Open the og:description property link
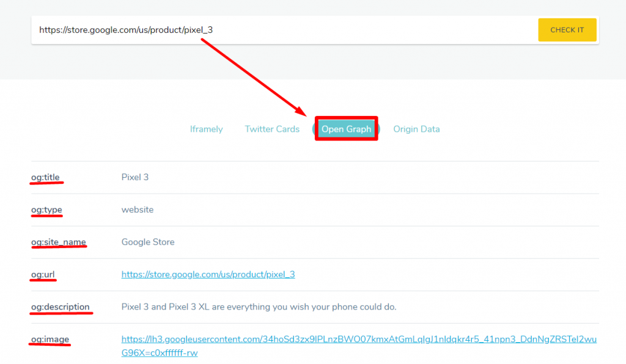Viewport: 626px width, 364px height. click(61, 307)
